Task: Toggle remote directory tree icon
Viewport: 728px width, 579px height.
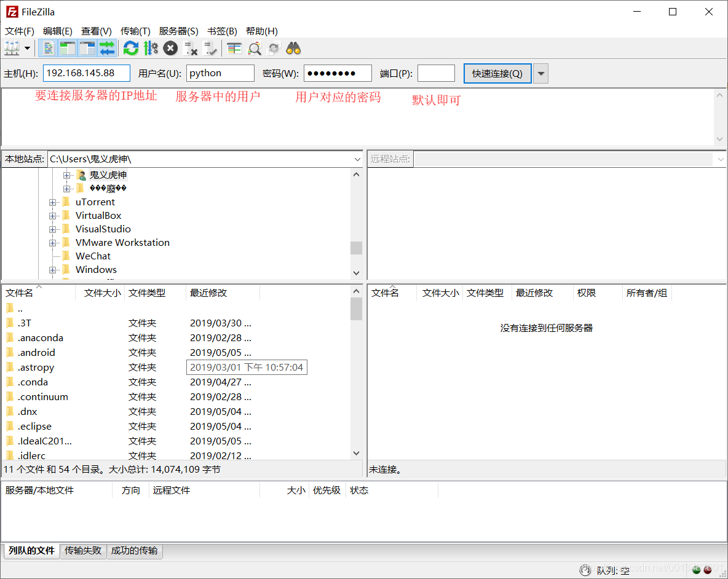Action: tap(87, 48)
